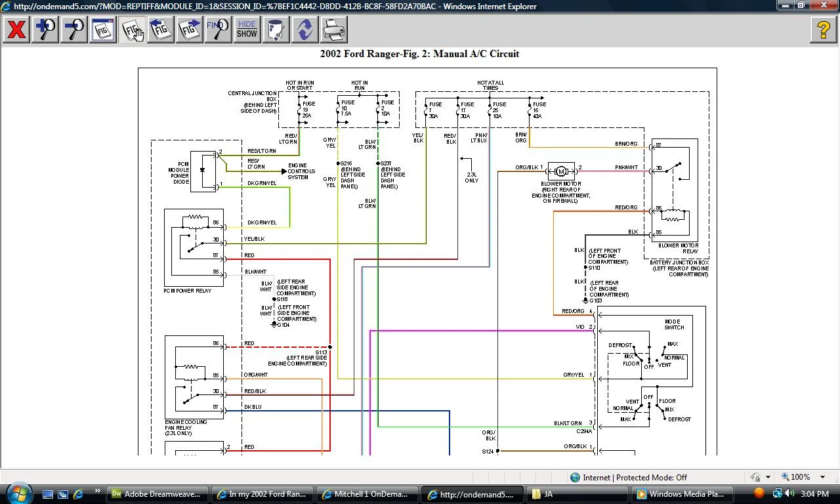Click blower motor symbol in diagram
The height and width of the screenshot is (504, 840).
[x=560, y=171]
